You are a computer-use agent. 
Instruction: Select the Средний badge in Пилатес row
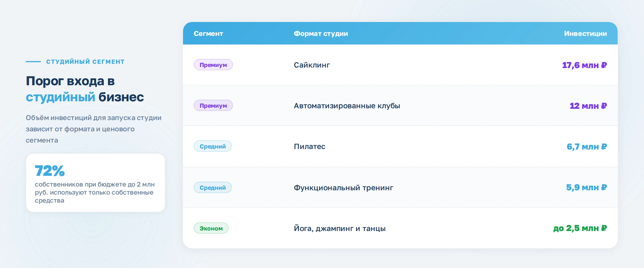[x=213, y=146]
